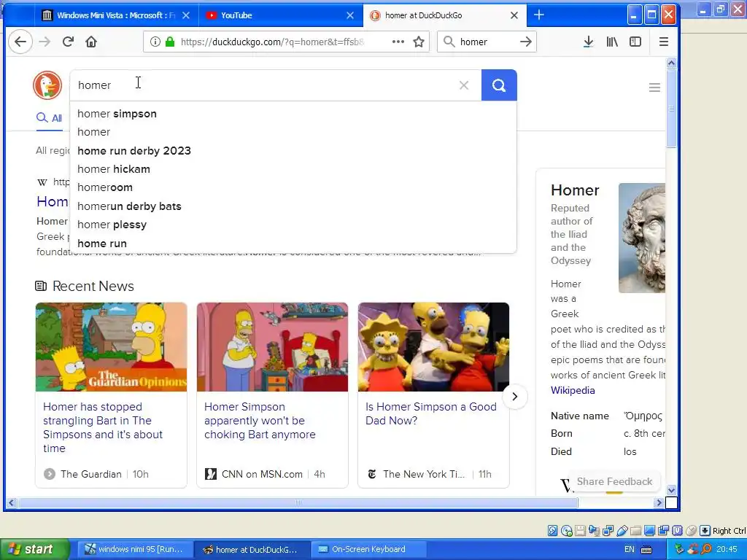
Task: Open the CNN Homer and Bart thumbnail
Action: [272, 347]
